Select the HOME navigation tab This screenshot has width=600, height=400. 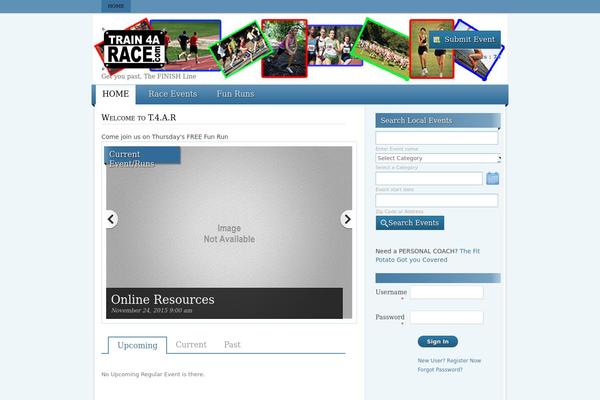click(116, 94)
